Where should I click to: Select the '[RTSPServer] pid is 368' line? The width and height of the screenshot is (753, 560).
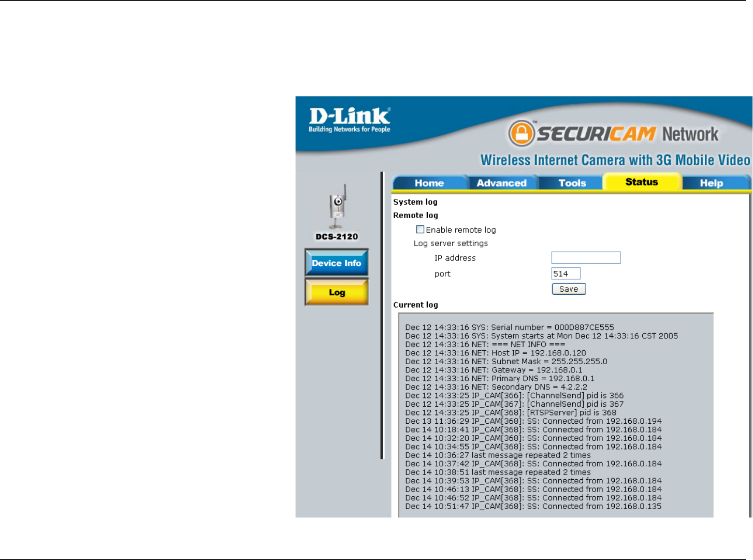point(511,413)
